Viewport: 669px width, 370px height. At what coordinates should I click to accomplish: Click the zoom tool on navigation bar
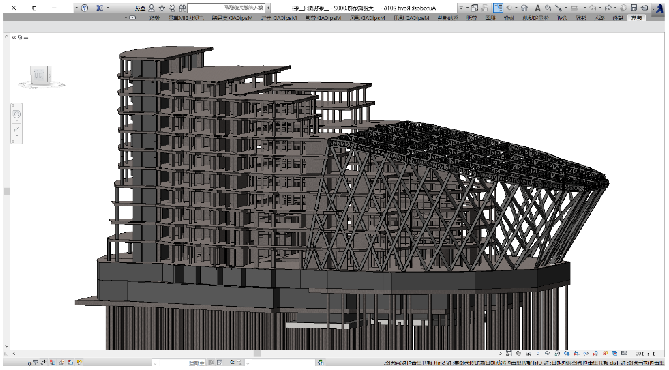point(17,129)
